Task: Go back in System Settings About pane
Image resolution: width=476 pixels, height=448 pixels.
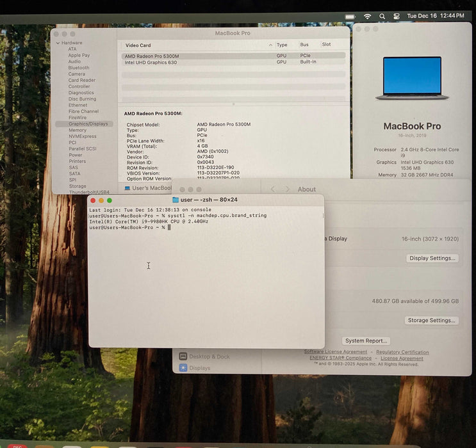Action: pos(273,189)
